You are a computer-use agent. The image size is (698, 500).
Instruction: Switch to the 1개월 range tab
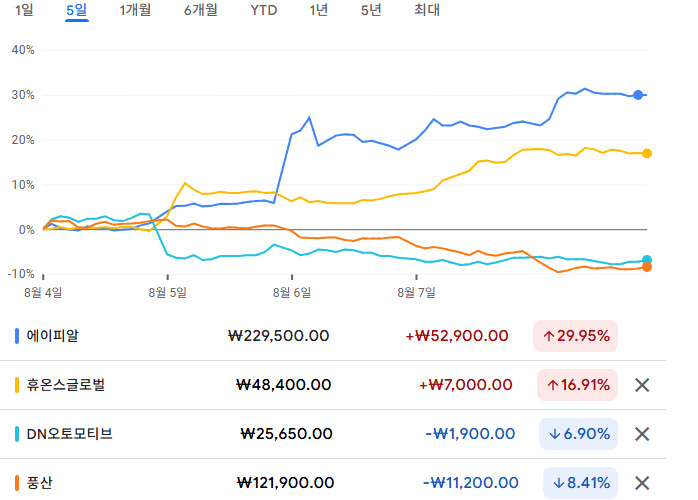(135, 10)
